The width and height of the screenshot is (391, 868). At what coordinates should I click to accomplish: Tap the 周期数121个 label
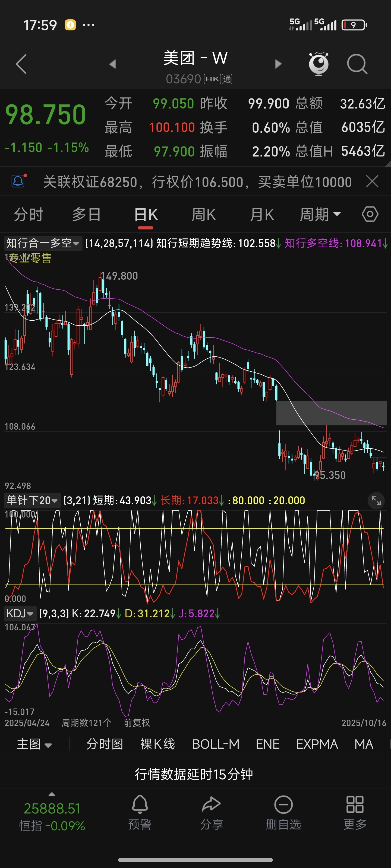point(86,723)
